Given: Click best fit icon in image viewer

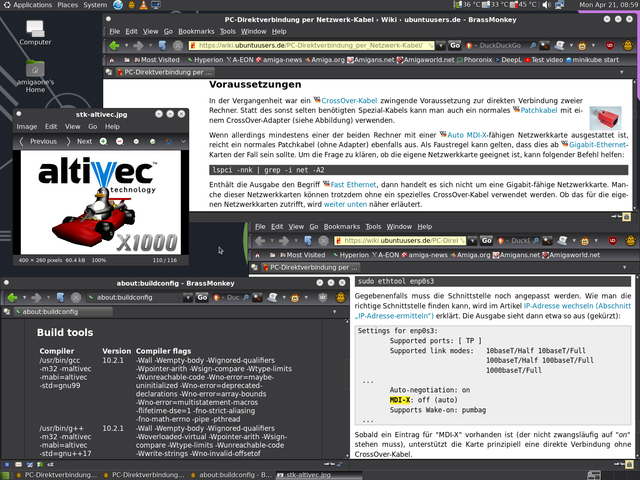Looking at the screenshot, I should [x=152, y=141].
